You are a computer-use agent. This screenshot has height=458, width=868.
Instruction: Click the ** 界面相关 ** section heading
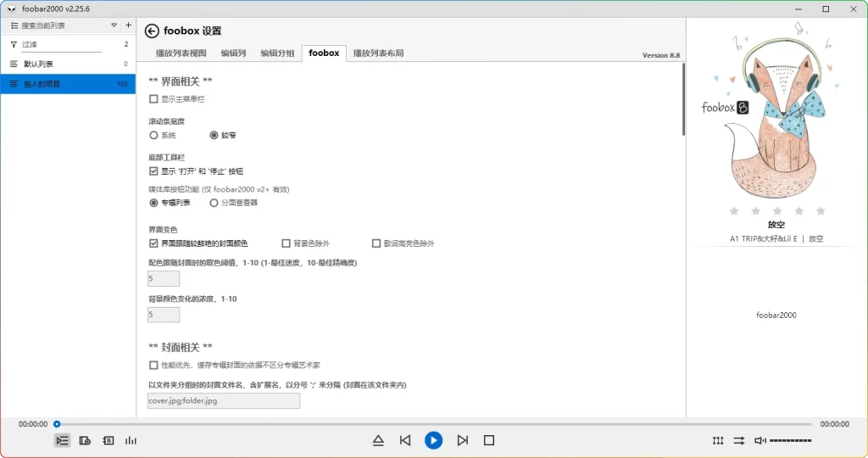click(x=181, y=81)
